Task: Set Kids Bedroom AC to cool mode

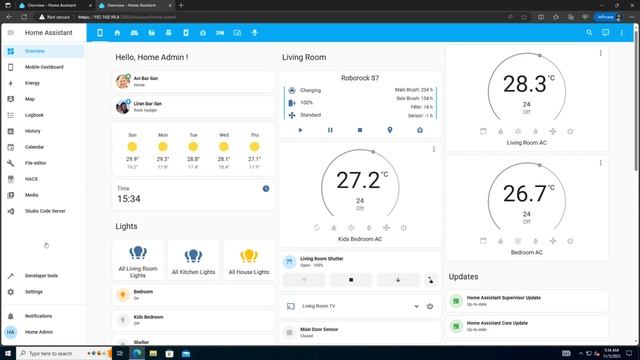Action: [x=351, y=228]
